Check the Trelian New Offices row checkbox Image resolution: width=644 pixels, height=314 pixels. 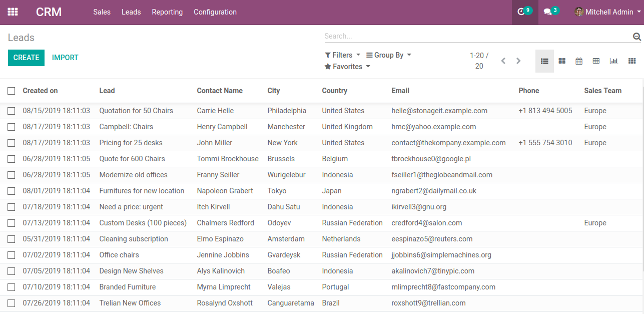coord(11,303)
